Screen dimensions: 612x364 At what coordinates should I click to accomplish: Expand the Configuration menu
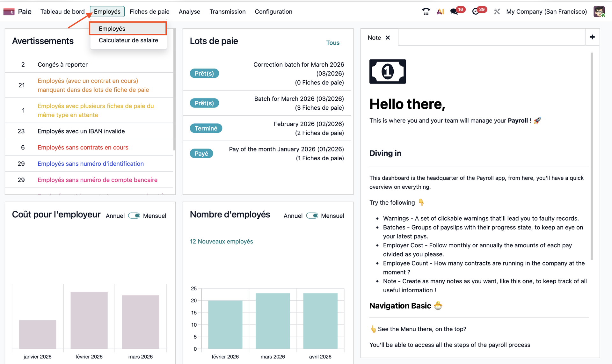[273, 12]
